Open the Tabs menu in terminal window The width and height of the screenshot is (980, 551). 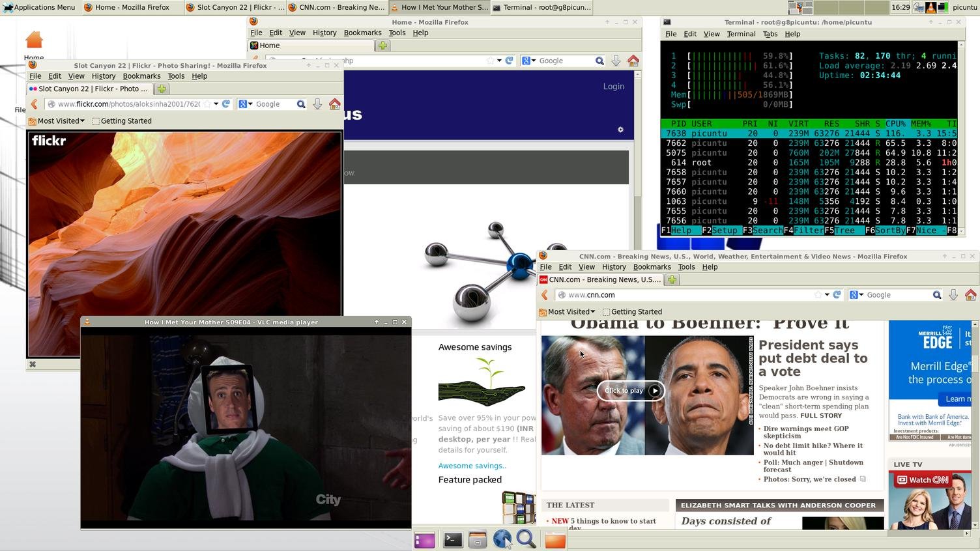coord(770,34)
